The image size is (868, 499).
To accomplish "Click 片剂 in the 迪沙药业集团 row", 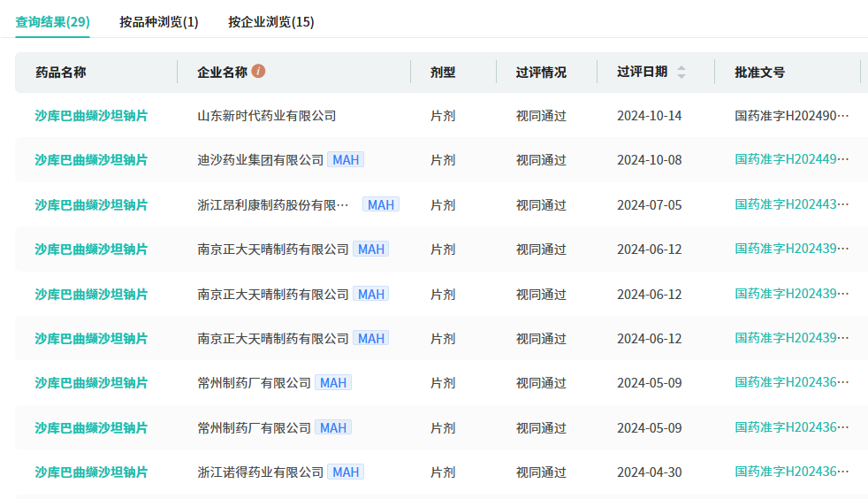I will pyautogui.click(x=443, y=160).
